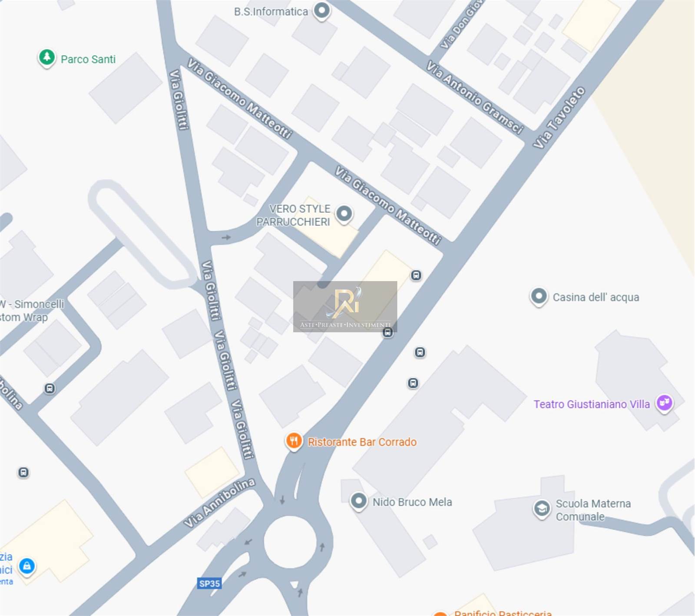Select the Casina dell' acqua pin
Screen dimensions: 695x616
tap(539, 297)
